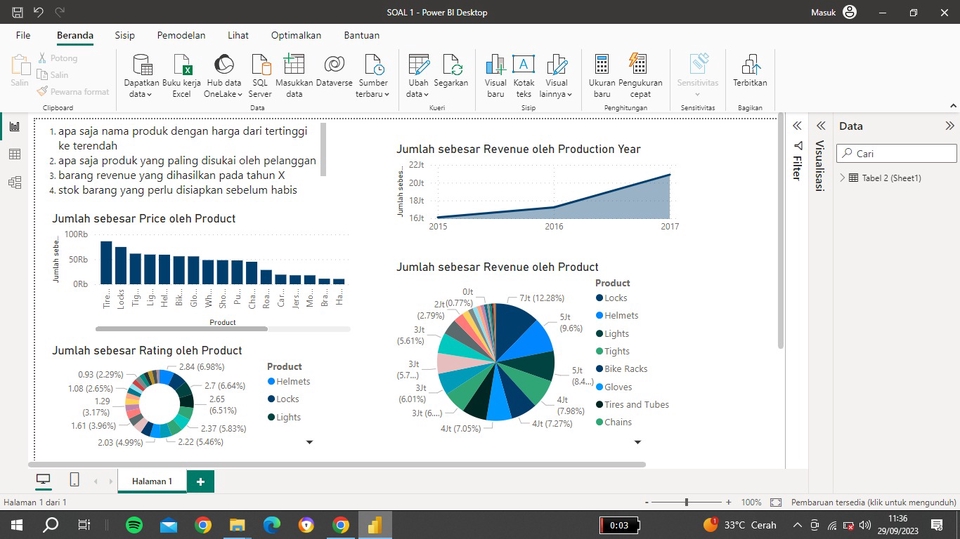Viewport: 960px width, 539px height.
Task: Publish report with Terbitkan
Action: pos(750,69)
